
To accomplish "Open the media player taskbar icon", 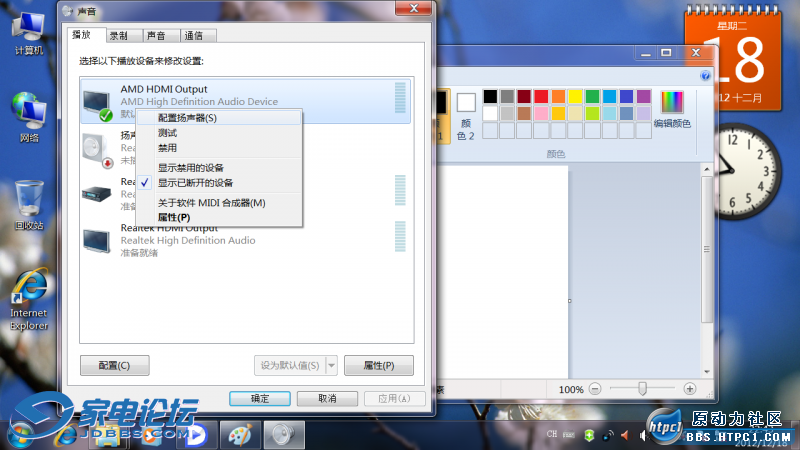I will tap(196, 435).
